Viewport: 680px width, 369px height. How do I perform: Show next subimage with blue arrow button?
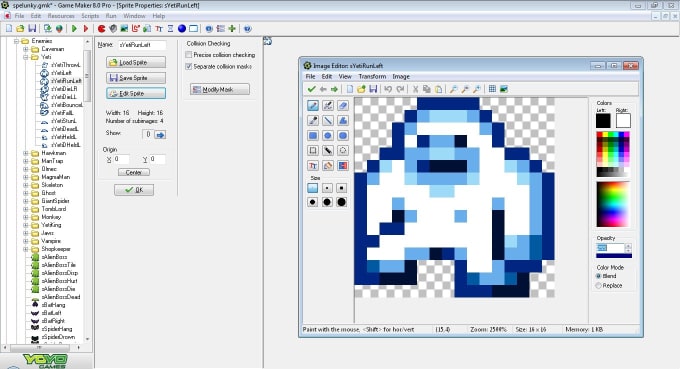(x=160, y=135)
